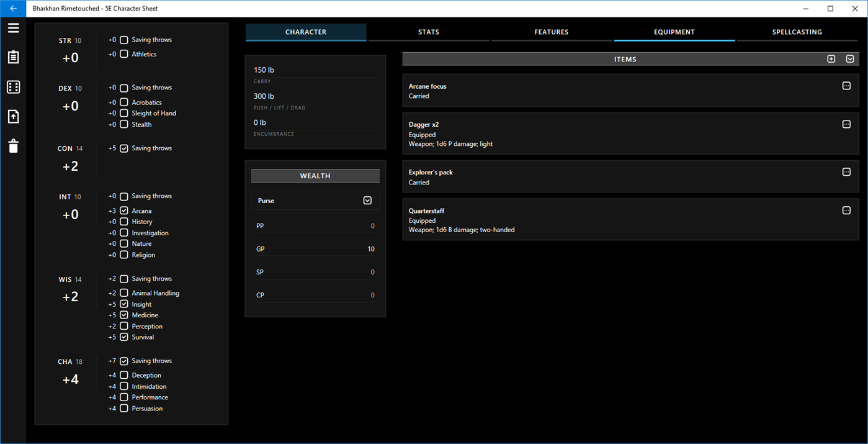Screen dimensions: 868x444
Task: Enable Athletics proficiency checkbox
Action: (124, 54)
